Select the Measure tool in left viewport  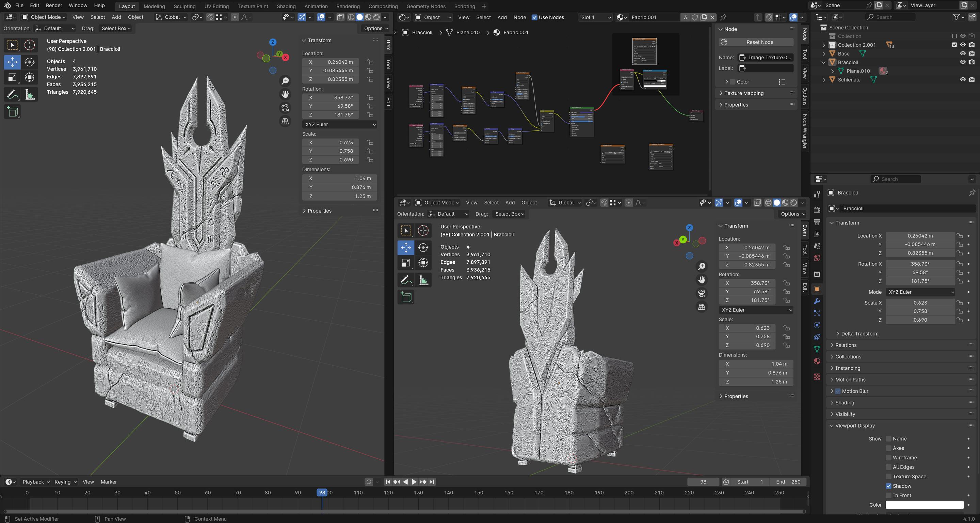pos(29,94)
